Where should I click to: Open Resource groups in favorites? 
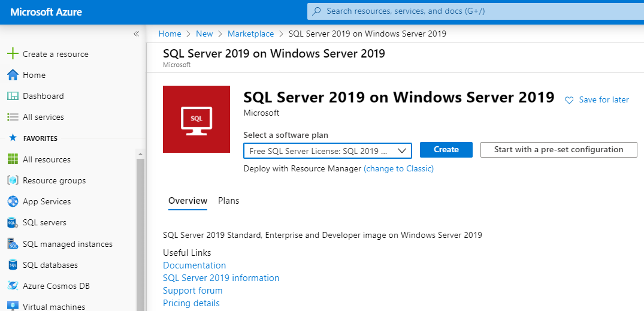tap(54, 180)
